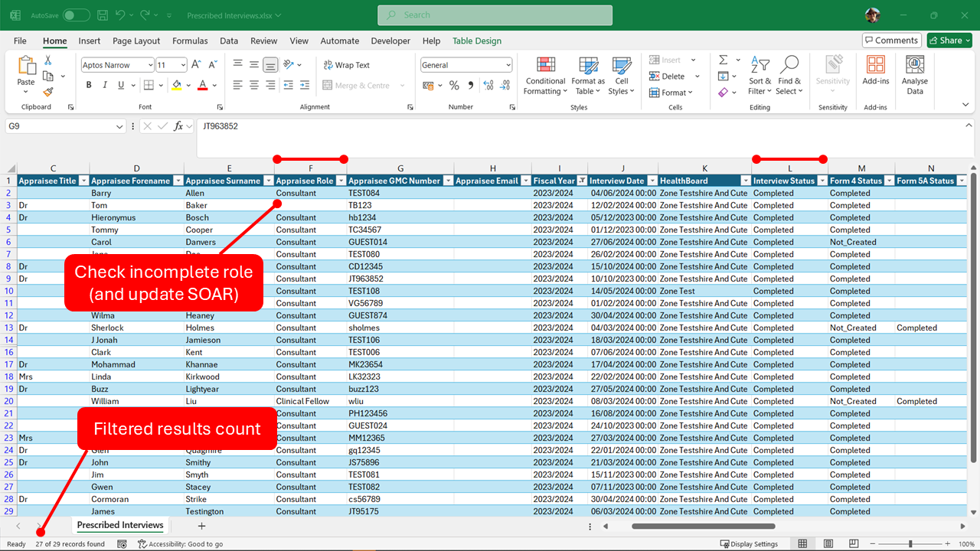Screen dimensions: 980x551
Task: Click the Percent Style icon
Action: (x=454, y=86)
